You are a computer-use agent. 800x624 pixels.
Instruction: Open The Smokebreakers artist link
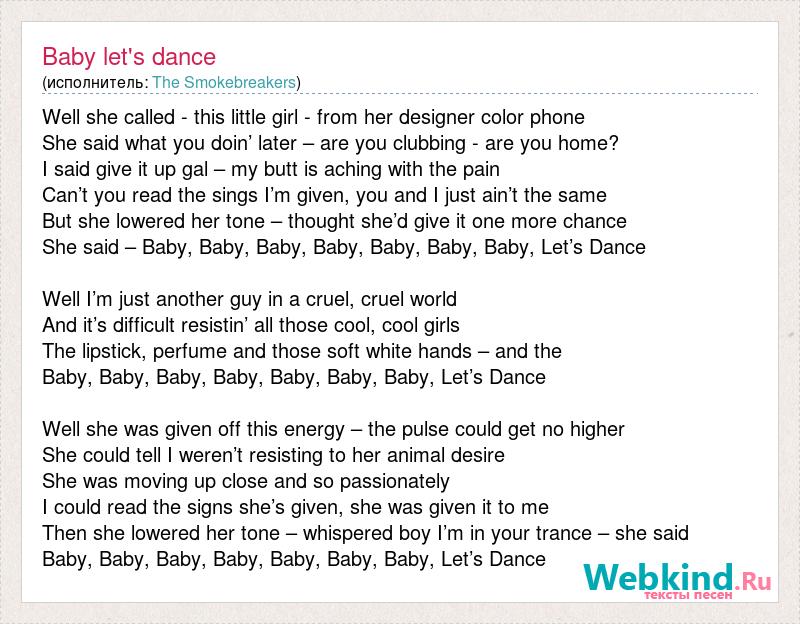click(x=224, y=83)
